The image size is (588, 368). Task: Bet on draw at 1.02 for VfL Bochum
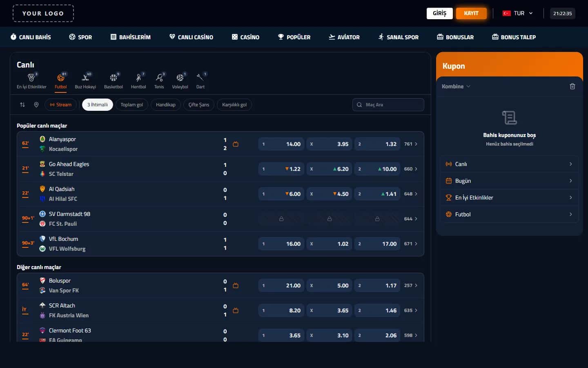(329, 244)
